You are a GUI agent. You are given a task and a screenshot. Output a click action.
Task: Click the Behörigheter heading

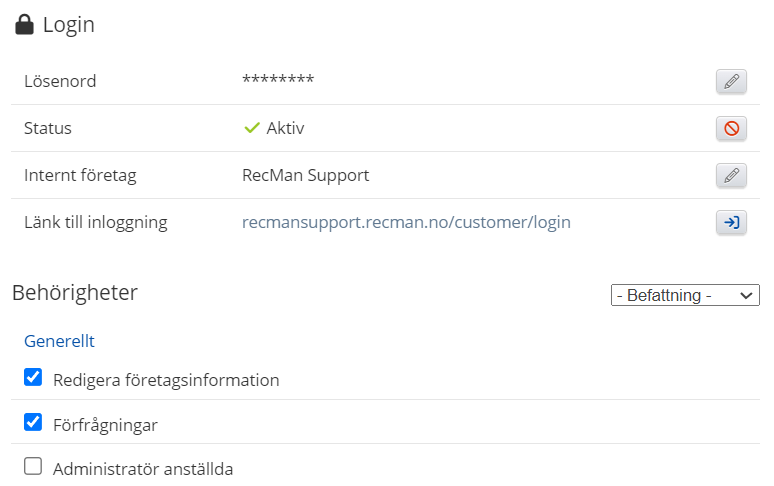(x=75, y=293)
